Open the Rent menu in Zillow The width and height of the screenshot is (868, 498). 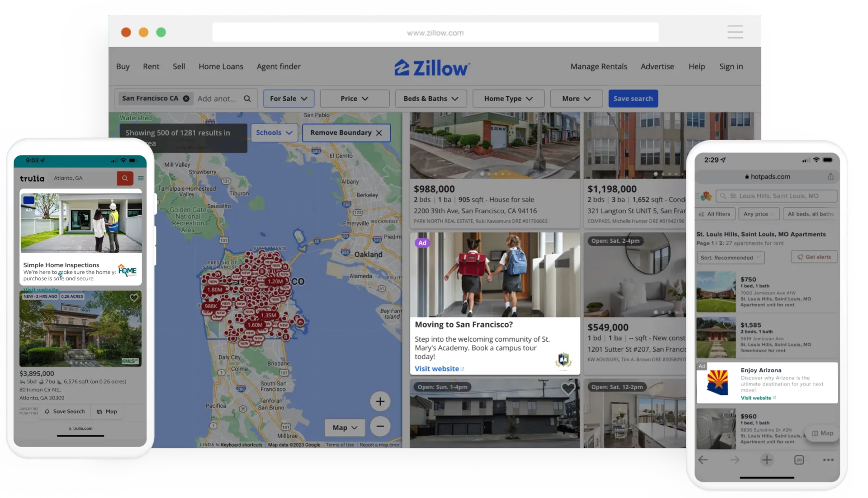[x=151, y=66]
